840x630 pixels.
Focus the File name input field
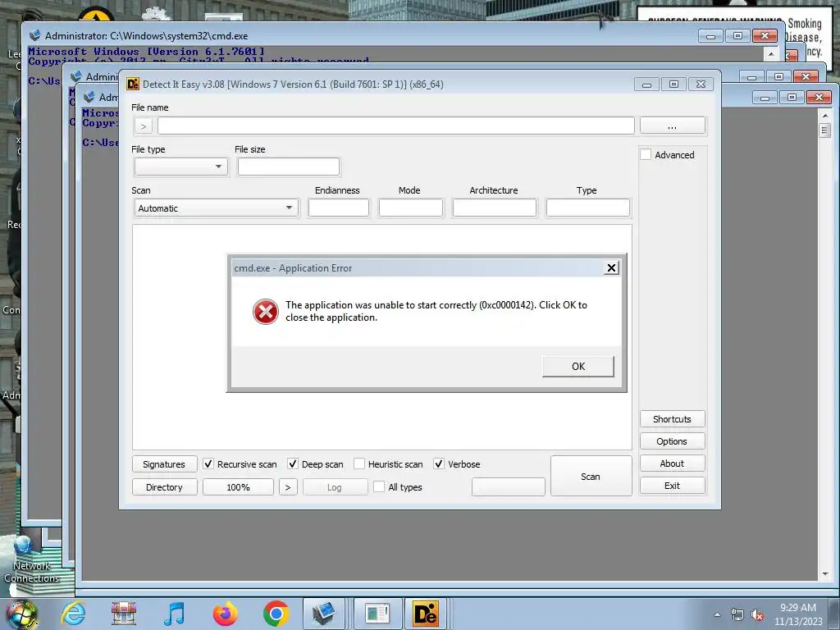click(396, 126)
